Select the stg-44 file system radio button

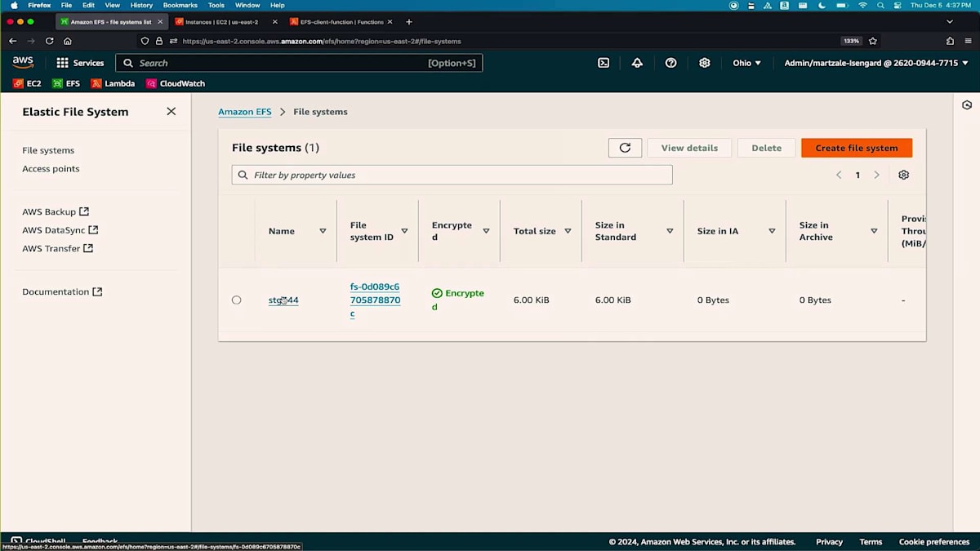coord(236,300)
